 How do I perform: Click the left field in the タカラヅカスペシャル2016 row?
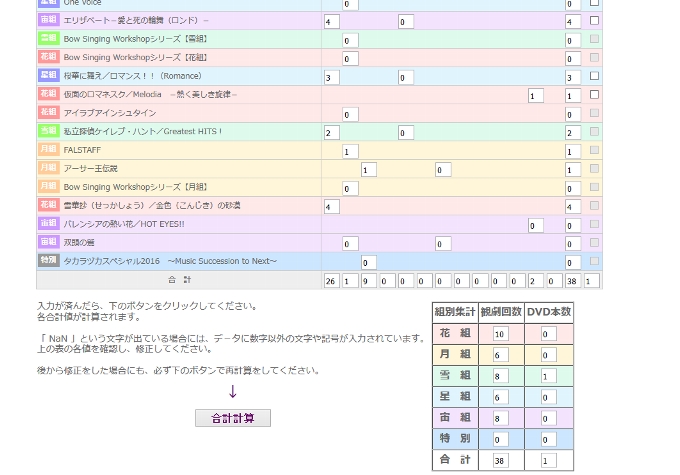click(369, 262)
